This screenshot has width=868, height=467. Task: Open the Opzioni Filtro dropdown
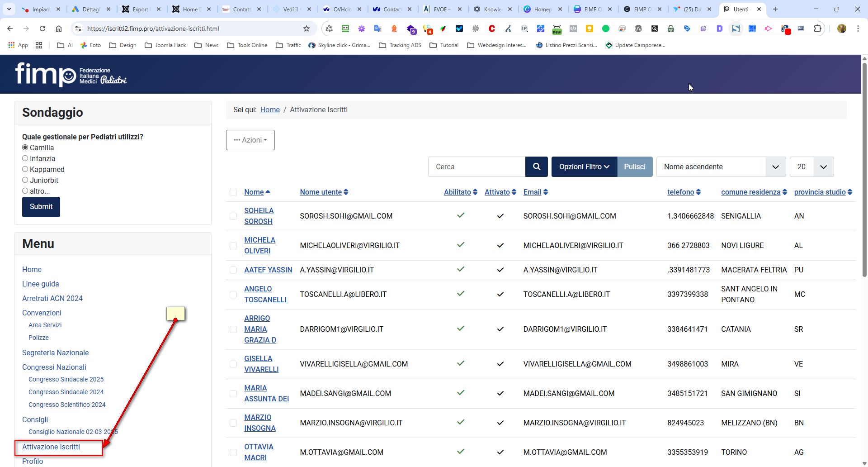(584, 167)
